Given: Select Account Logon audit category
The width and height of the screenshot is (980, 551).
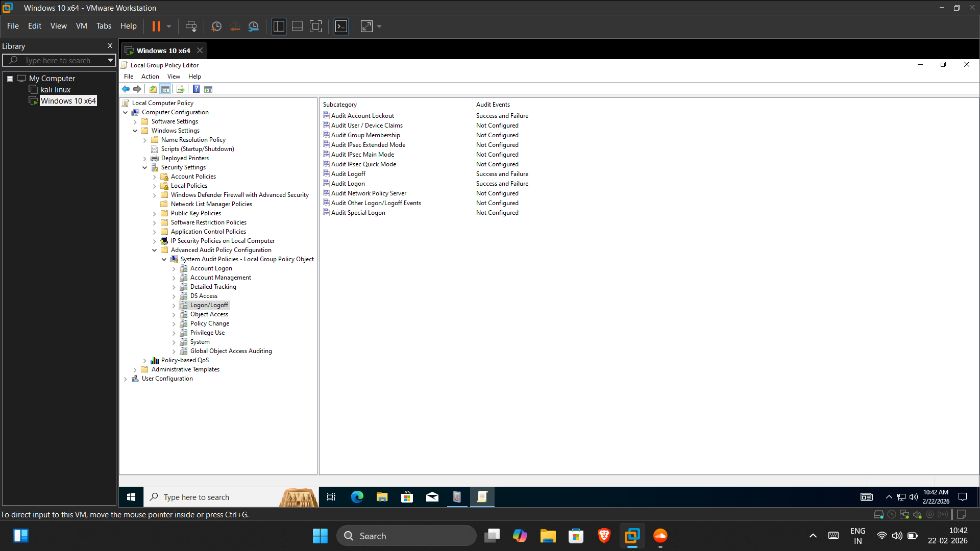Looking at the screenshot, I should tap(211, 268).
